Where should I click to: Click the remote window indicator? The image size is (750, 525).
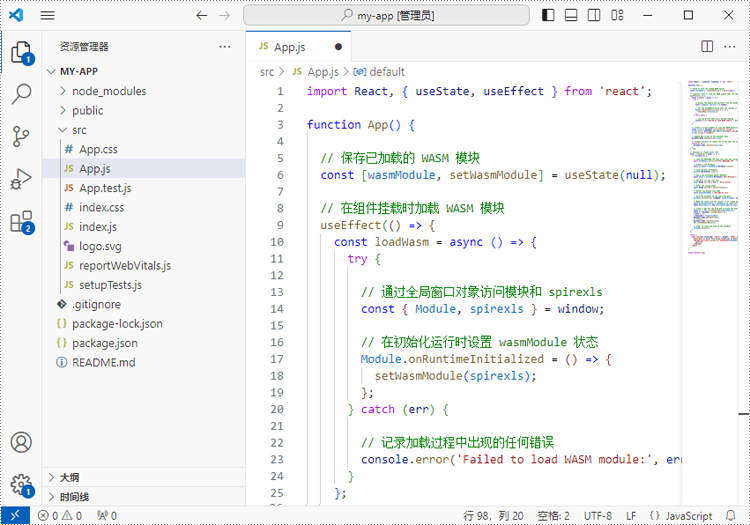coord(15,515)
